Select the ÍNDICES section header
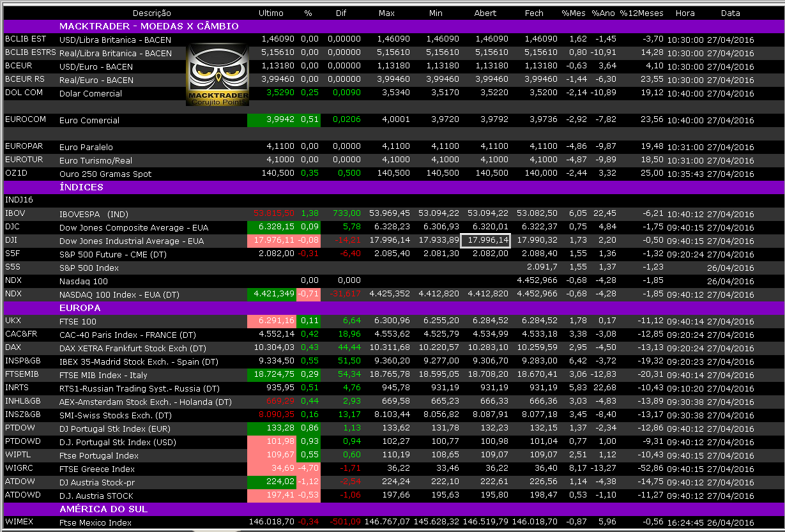The image size is (785, 532). [x=81, y=187]
